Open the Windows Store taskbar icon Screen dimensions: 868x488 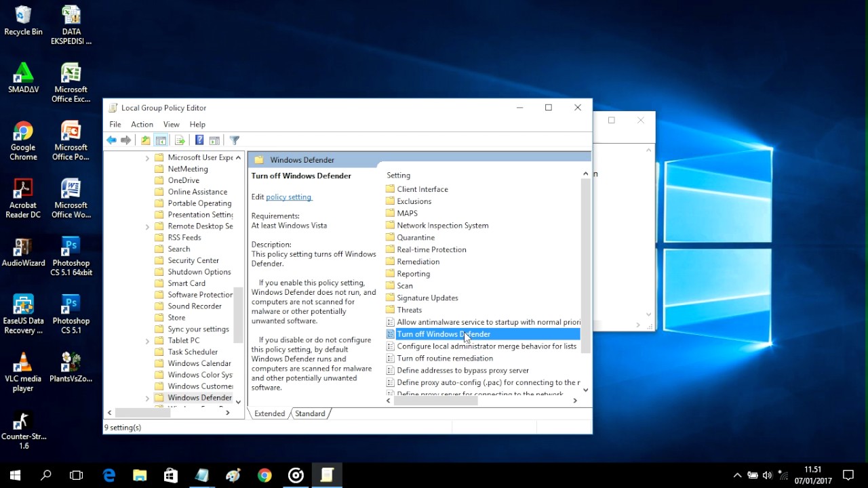[171, 475]
